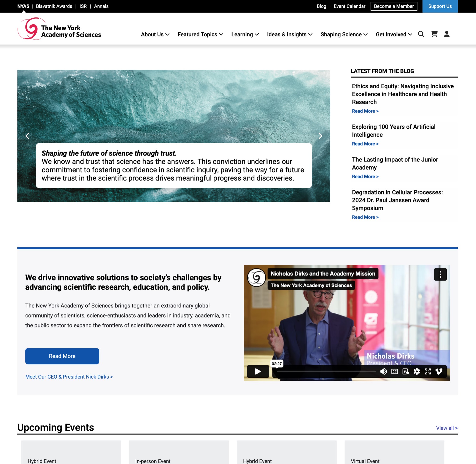This screenshot has height=464, width=476.
Task: Click the blue Read More button
Action: coord(62,356)
